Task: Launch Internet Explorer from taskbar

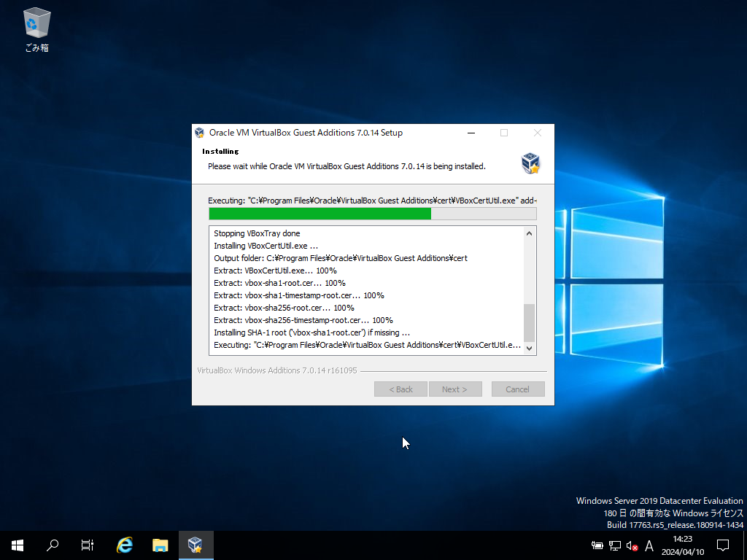Action: coord(125,545)
